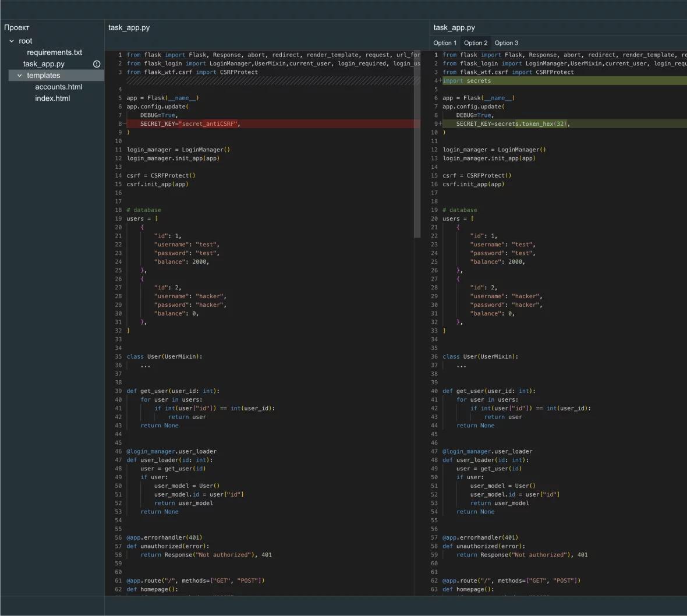Click the right pane task_app.py title
The image size is (687, 616).
coord(454,27)
